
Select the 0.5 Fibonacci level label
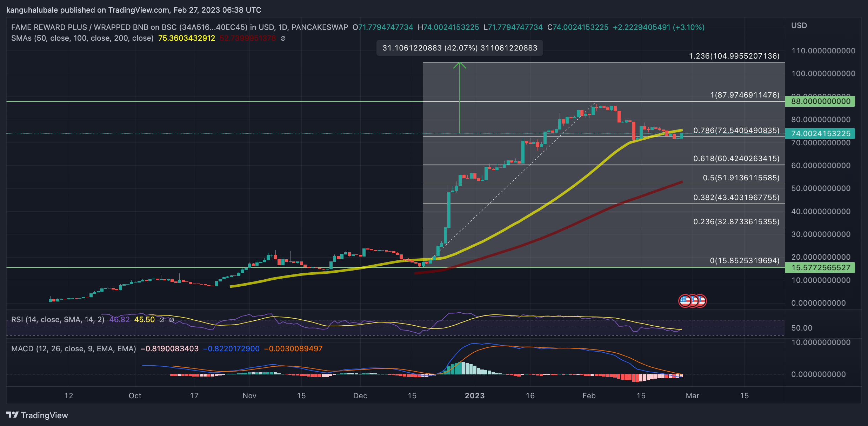coord(741,178)
